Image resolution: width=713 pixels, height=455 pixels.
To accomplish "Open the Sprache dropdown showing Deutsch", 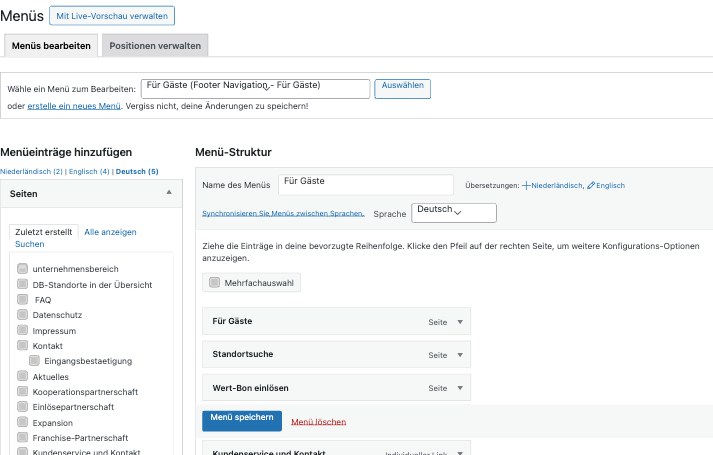I will click(x=454, y=213).
